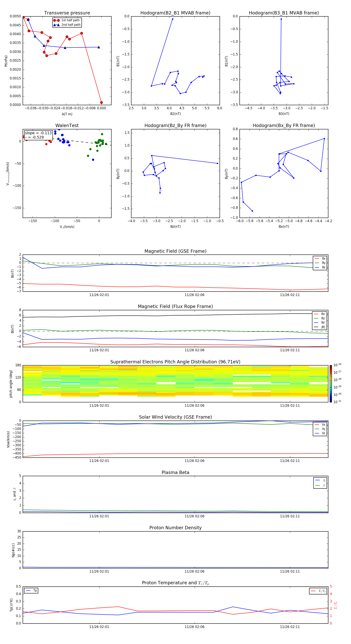Screen dimensions: 351x644
Task: Click the '2nd half path' legend entry
Action: [67, 25]
